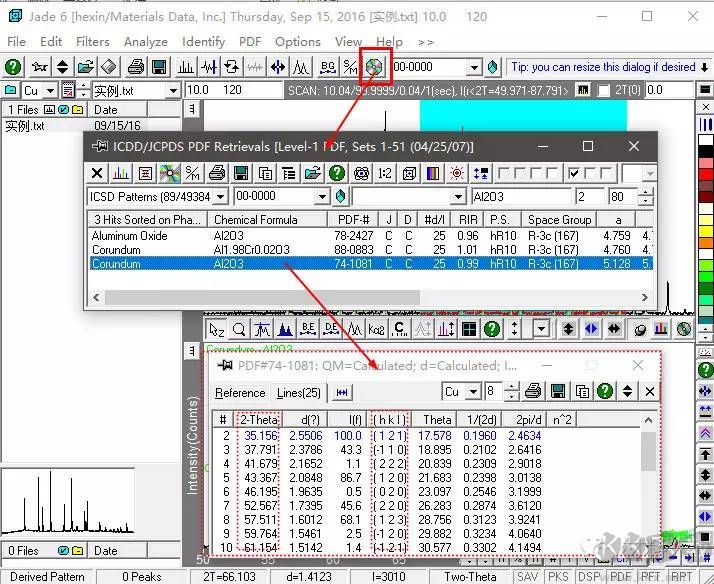Open the ICSD Patterns database dropdown
The width and height of the screenshot is (714, 584).
coord(220,197)
